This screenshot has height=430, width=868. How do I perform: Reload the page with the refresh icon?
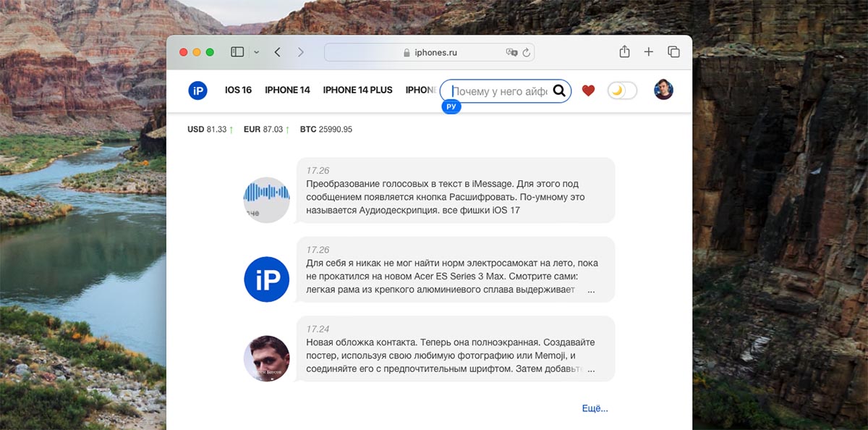(526, 52)
